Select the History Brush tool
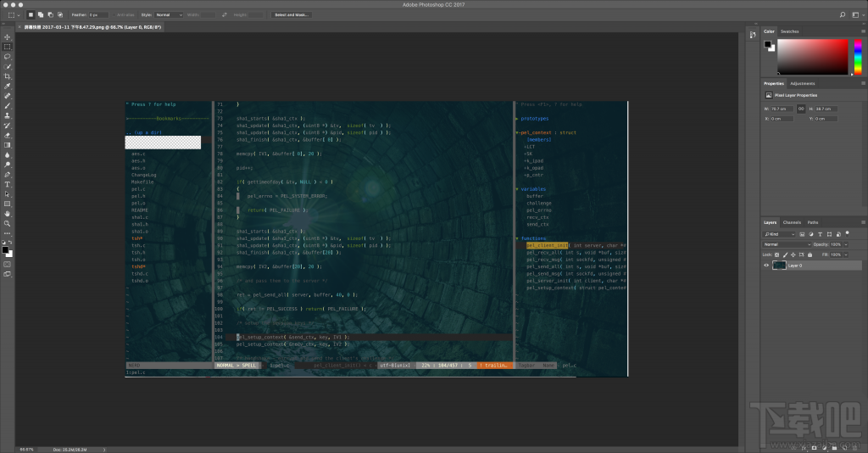868x453 pixels. pyautogui.click(x=7, y=126)
